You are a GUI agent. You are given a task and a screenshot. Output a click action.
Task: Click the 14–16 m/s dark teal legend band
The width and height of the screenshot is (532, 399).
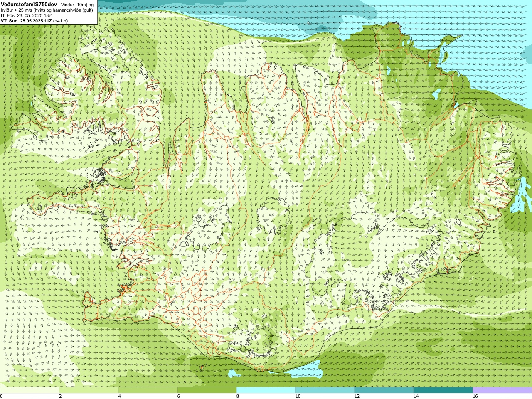(443, 390)
